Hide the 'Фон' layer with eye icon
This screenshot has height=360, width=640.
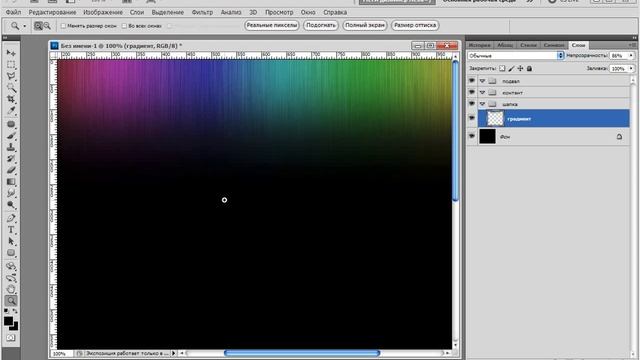click(472, 136)
